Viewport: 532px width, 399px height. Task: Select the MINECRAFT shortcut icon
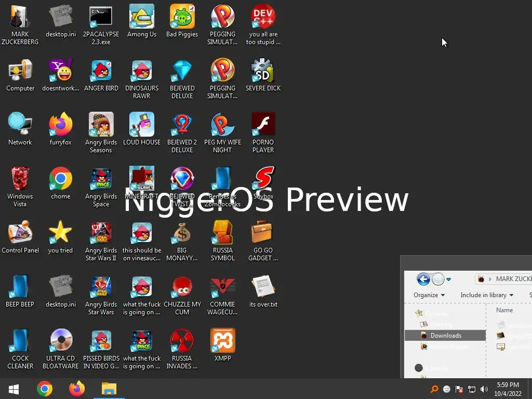pos(142,178)
